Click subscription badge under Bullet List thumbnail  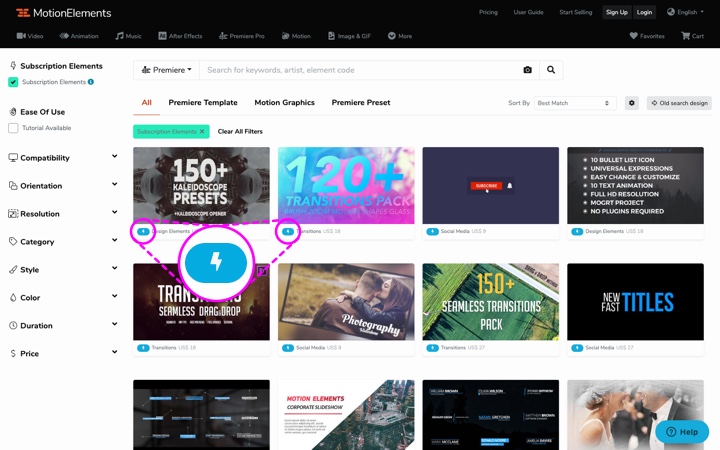click(577, 231)
